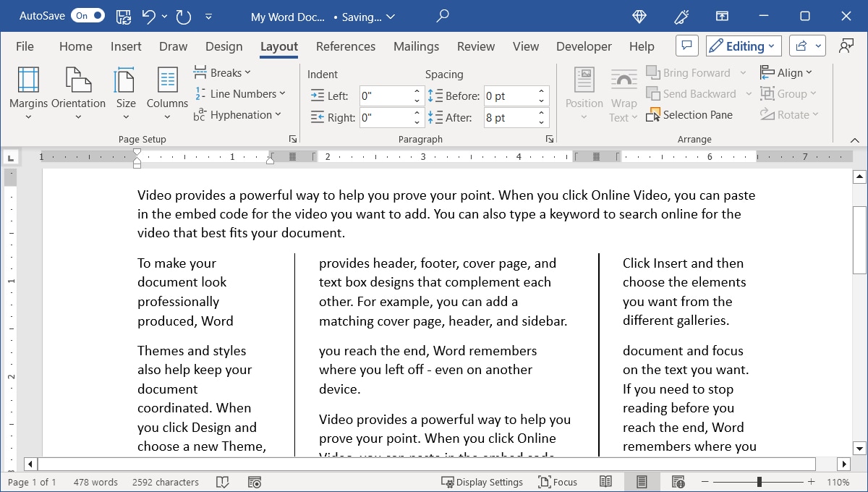Open the Editing mode dropdown
868x492 pixels.
coord(743,45)
